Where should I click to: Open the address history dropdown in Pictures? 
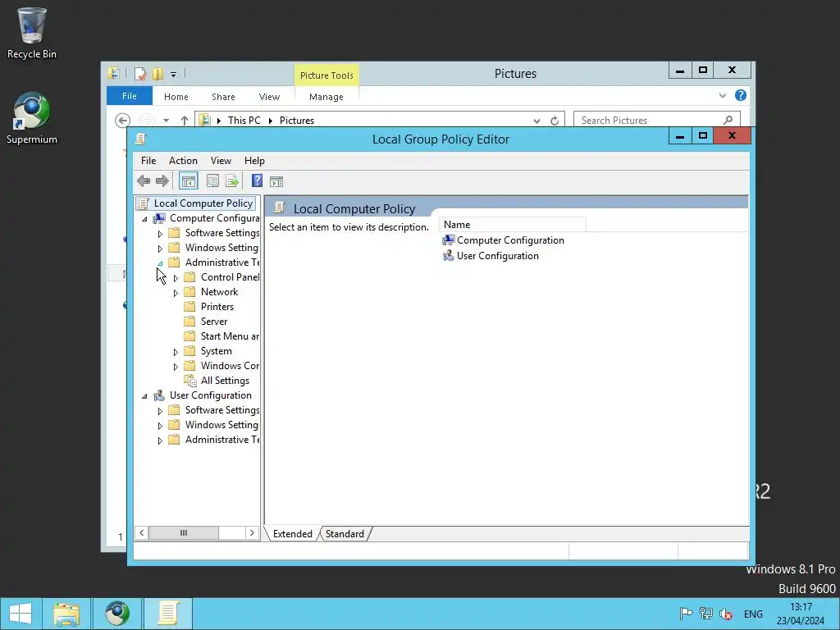[x=536, y=121]
